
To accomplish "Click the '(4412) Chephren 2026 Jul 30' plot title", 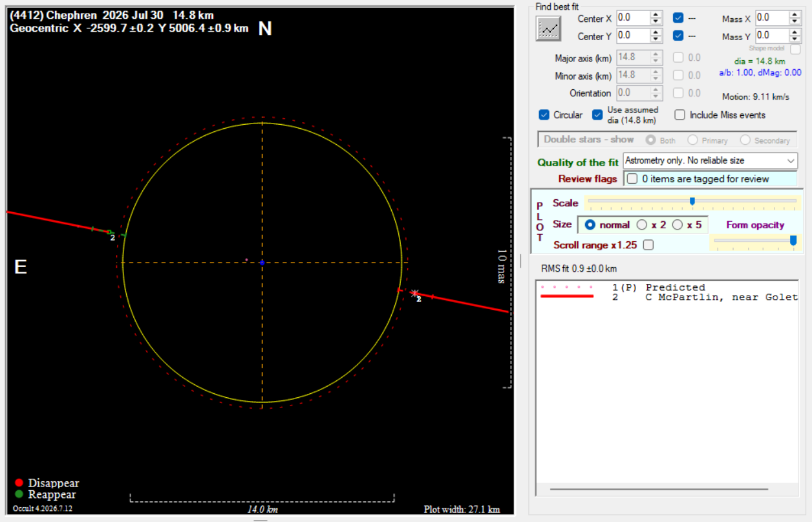I will (x=112, y=16).
